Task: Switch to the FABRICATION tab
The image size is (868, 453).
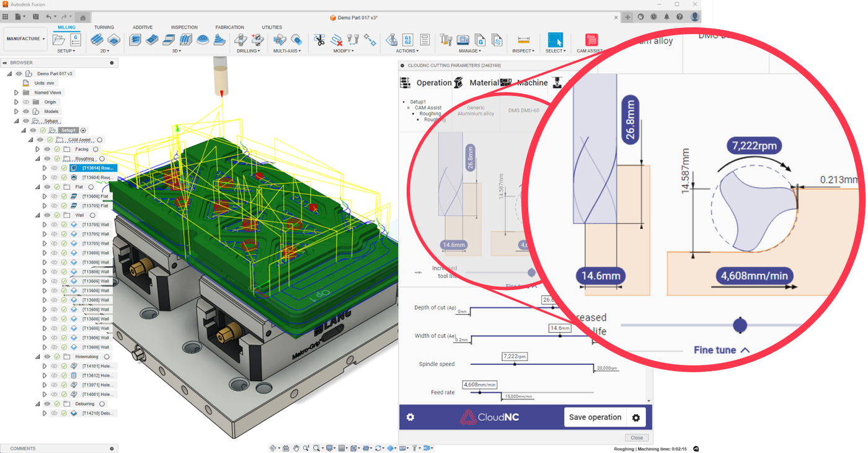Action: click(229, 27)
